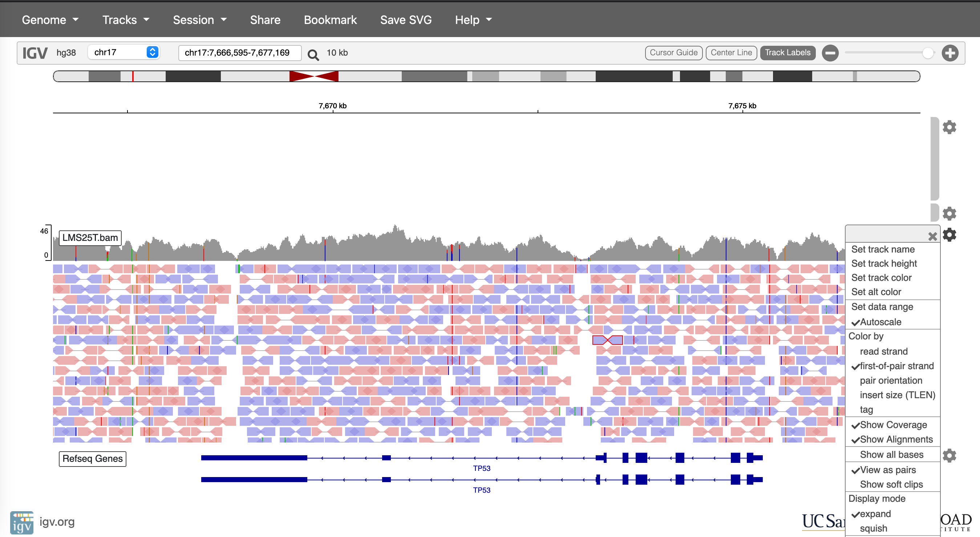Viewport: 980px width, 537px height.
Task: Select Set track color menu entry
Action: (x=881, y=278)
